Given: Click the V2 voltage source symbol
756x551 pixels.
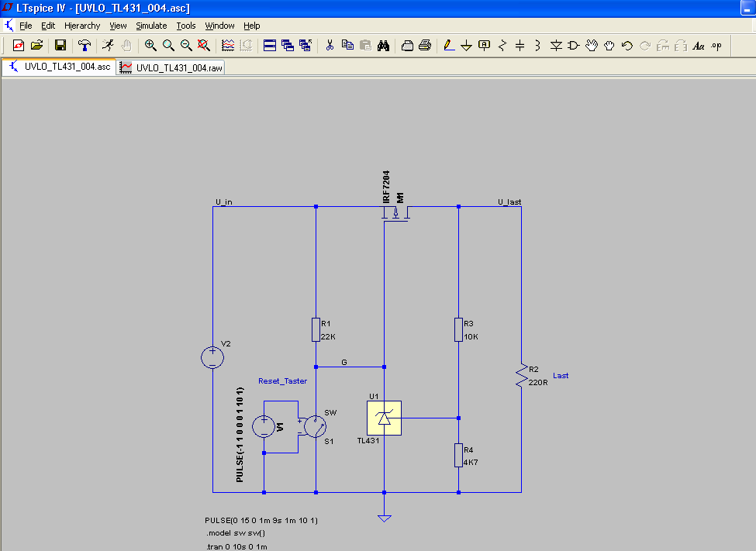Looking at the screenshot, I should coord(212,357).
